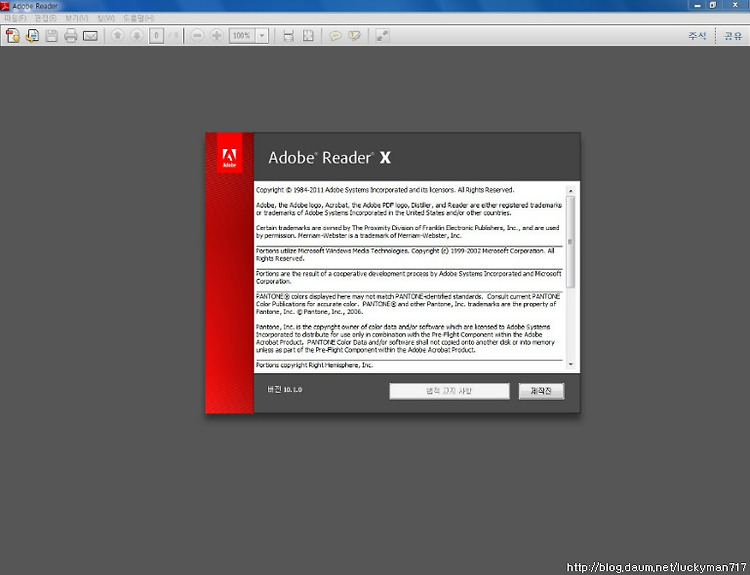Open the 주석 comment pane
750x575 pixels.
697,36
